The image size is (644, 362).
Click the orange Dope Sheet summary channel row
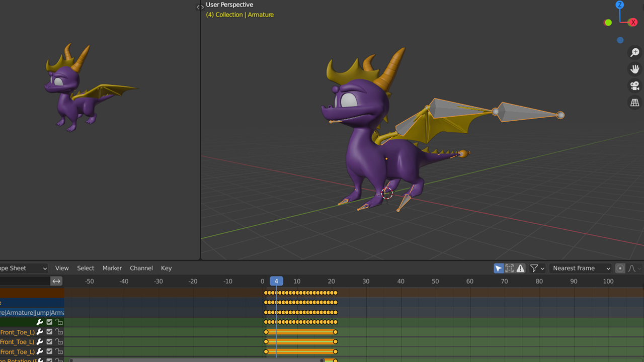(x=32, y=293)
